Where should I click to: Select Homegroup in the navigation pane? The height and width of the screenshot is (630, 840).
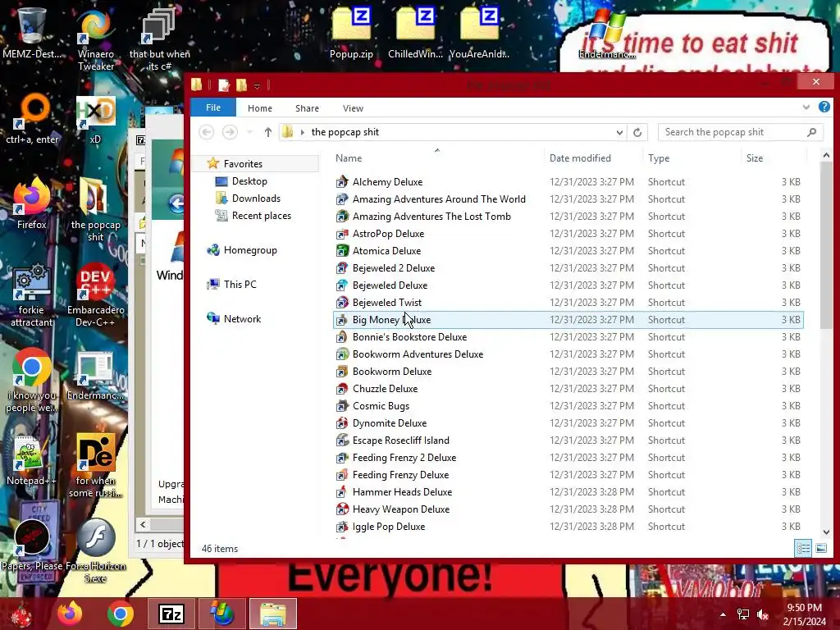coord(250,250)
